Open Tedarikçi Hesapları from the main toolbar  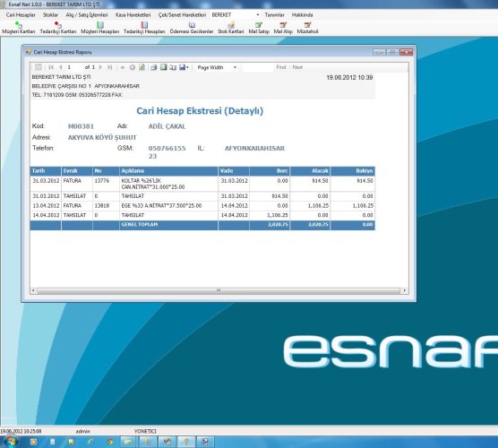tap(144, 28)
